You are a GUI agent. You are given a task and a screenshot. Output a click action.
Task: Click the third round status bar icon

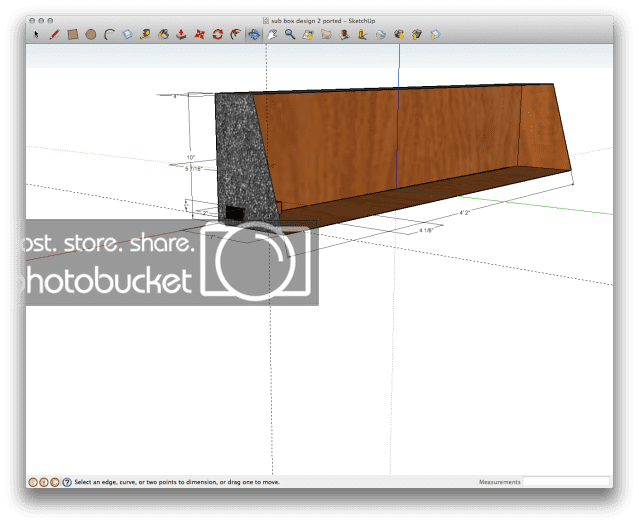pyautogui.click(x=55, y=482)
